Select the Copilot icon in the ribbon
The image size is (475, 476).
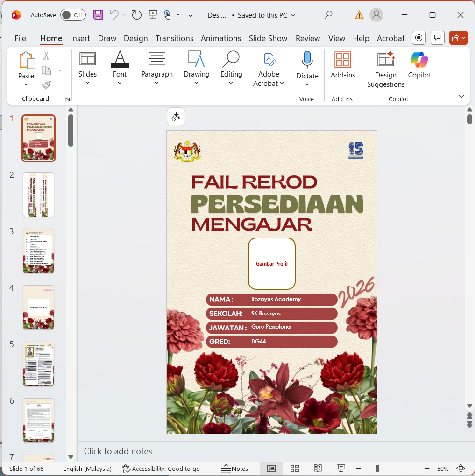click(x=419, y=60)
